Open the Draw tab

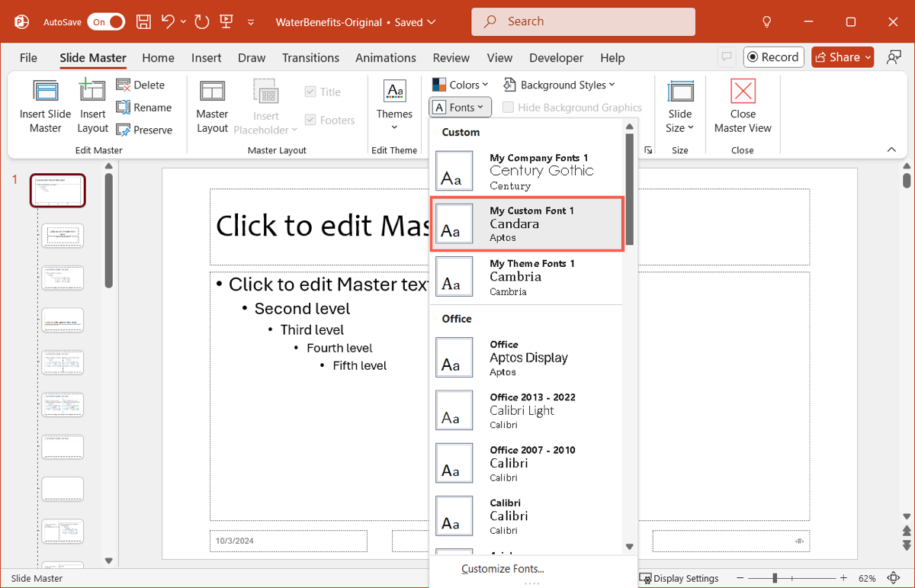tap(252, 57)
